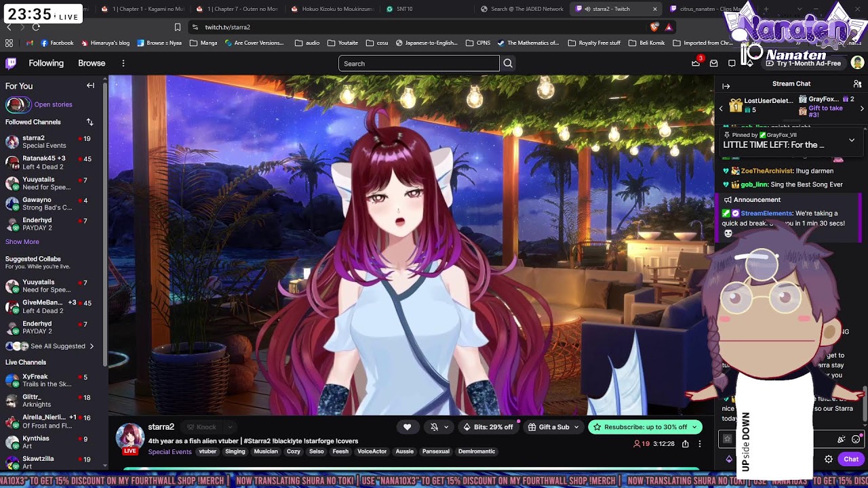The height and width of the screenshot is (488, 868).
Task: Share the starra2 stream
Action: click(x=686, y=444)
